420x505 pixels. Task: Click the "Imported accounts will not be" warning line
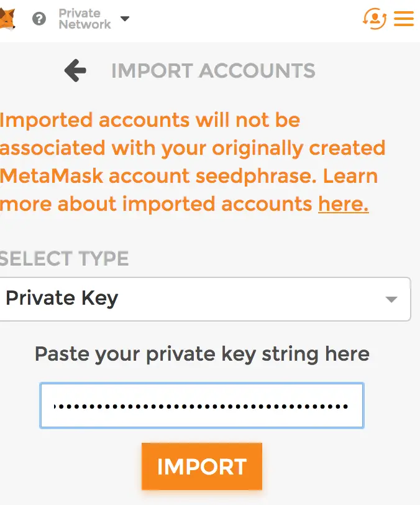click(150, 119)
